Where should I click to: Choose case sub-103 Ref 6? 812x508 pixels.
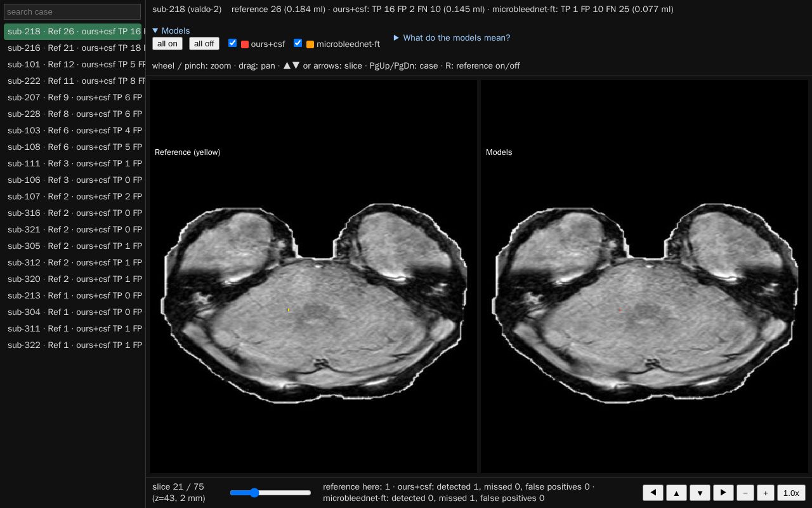pyautogui.click(x=73, y=130)
